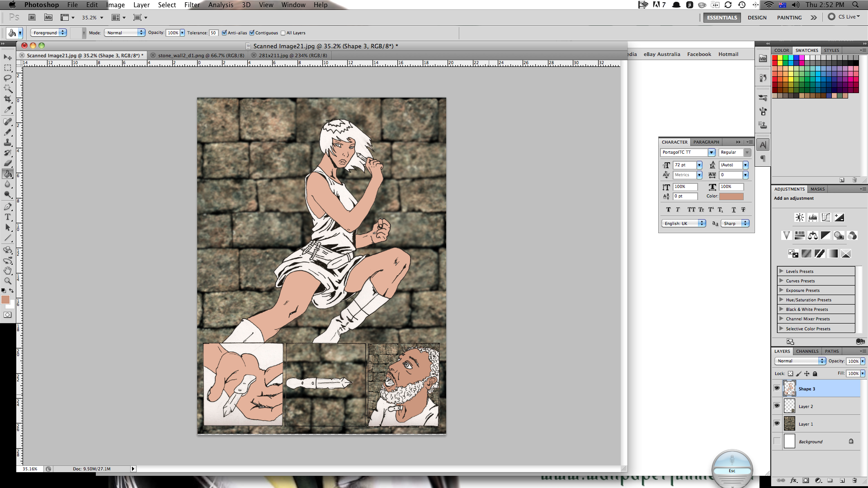Switch to the Masks tab

pyautogui.click(x=817, y=189)
